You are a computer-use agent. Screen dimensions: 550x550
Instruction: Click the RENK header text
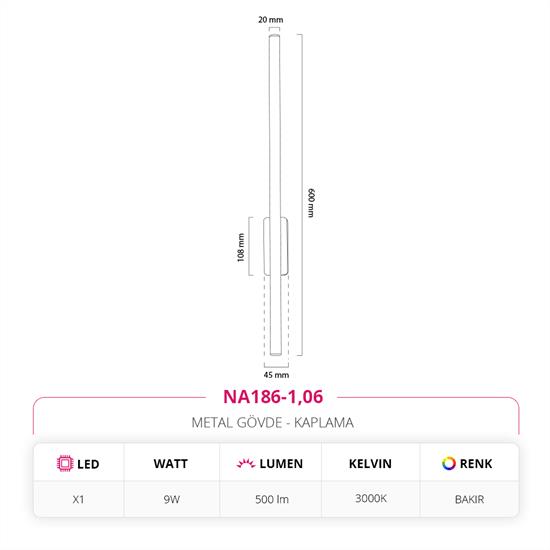(x=476, y=464)
